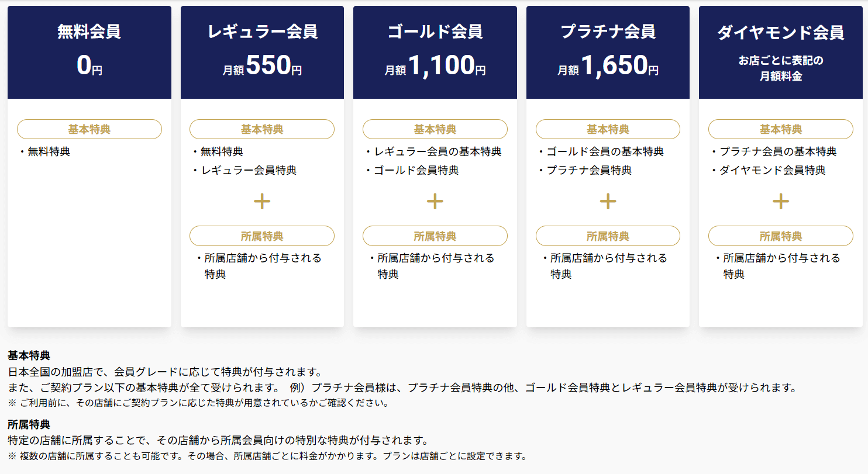Click 基本特典 pill in レギュラー会員 card
Viewport: 868px width, 474px height.
[262, 129]
